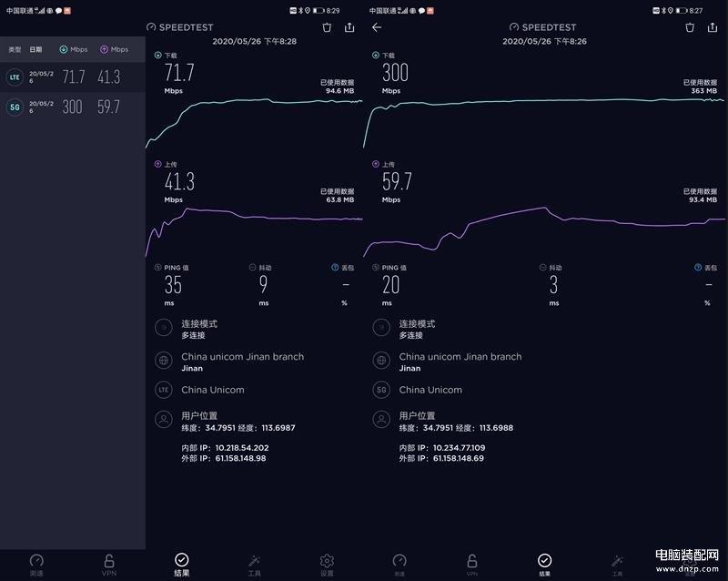Delete the 8:26 5G result via trash icon

690,27
